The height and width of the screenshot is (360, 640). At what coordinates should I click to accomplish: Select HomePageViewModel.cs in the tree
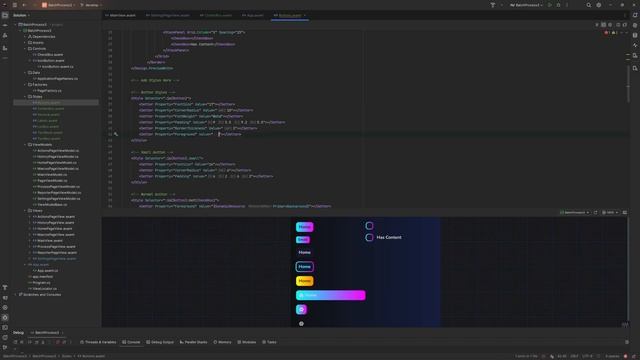55,162
